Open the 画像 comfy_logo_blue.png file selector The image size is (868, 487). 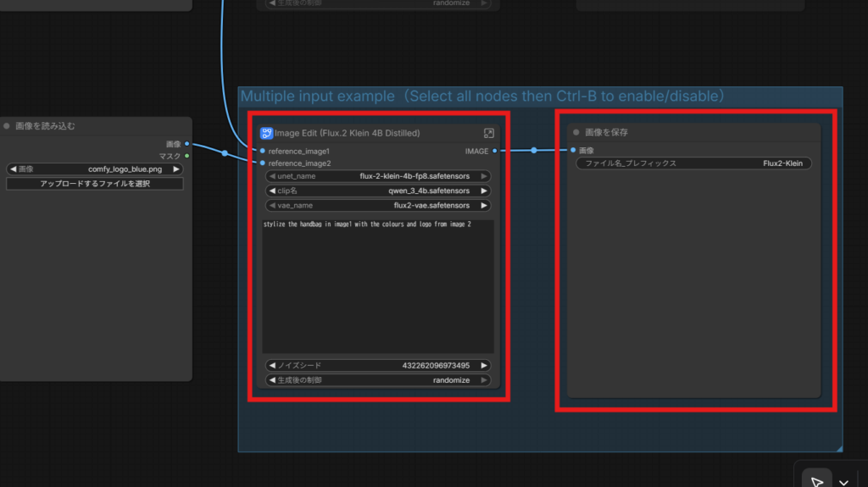click(x=95, y=169)
